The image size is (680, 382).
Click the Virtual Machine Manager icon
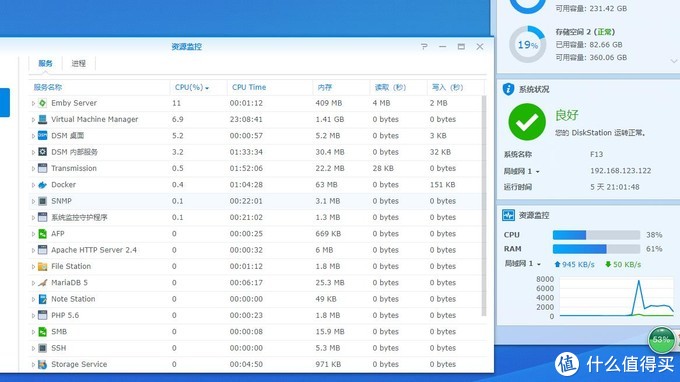click(x=42, y=119)
